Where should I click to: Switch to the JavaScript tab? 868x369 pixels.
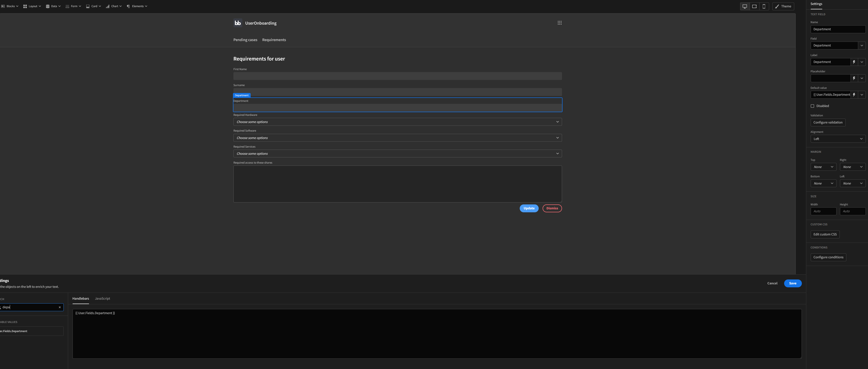(x=102, y=299)
